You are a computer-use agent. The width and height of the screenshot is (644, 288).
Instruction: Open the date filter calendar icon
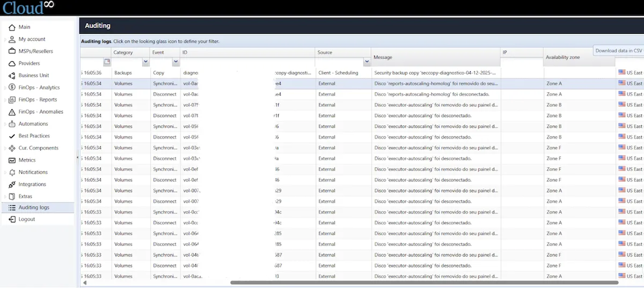point(107,62)
